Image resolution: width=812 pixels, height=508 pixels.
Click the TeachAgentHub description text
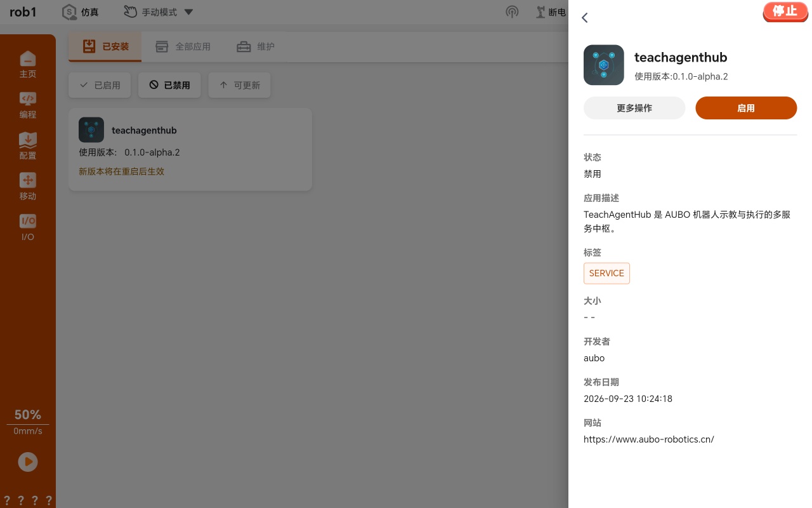tap(687, 222)
